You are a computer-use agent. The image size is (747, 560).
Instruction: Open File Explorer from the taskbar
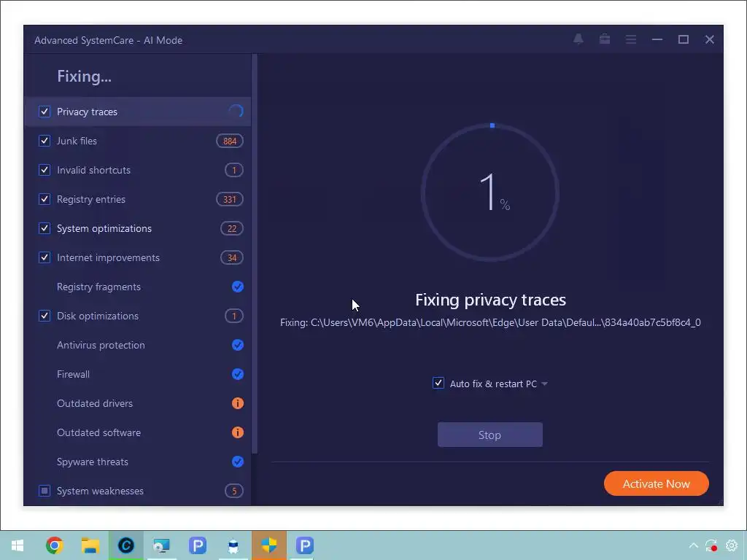pos(90,545)
